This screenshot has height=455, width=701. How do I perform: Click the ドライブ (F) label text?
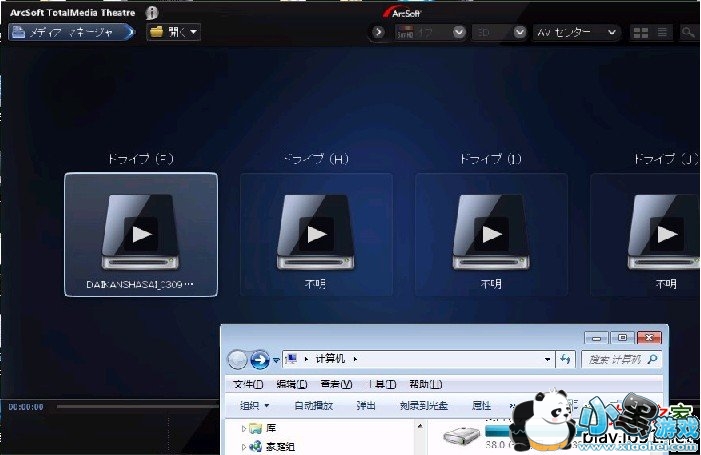click(141, 159)
